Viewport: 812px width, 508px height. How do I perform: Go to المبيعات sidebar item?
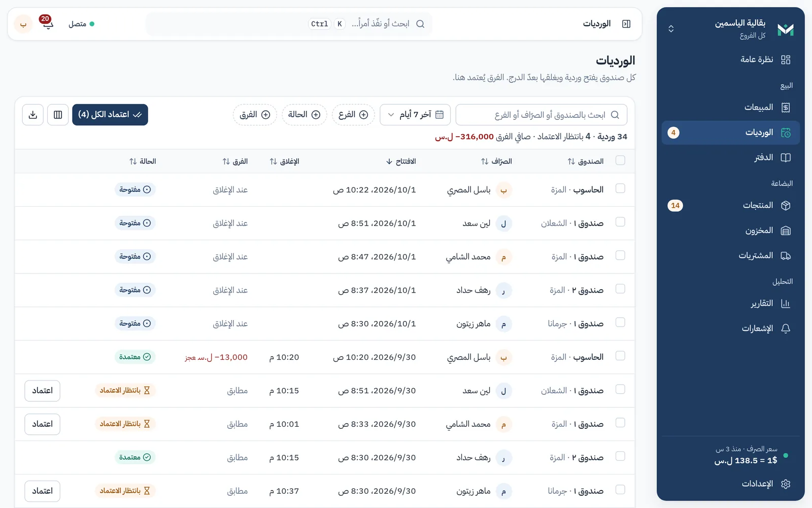point(731,108)
